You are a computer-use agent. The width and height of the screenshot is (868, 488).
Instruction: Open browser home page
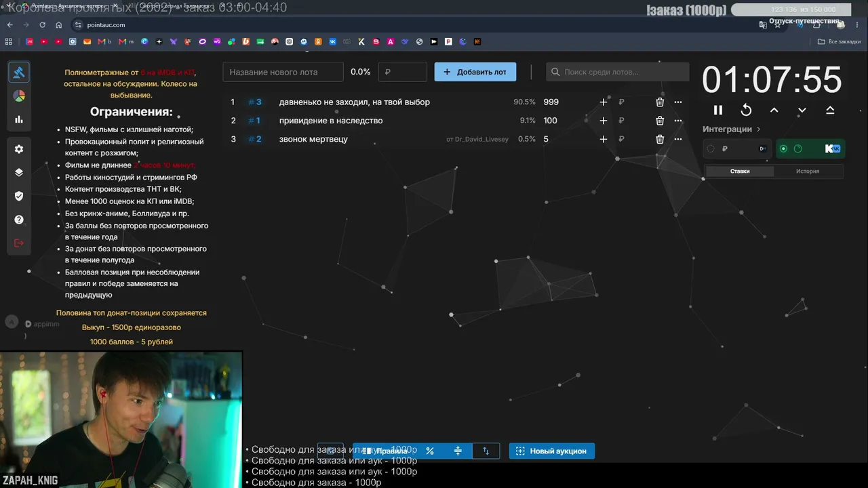click(x=59, y=25)
